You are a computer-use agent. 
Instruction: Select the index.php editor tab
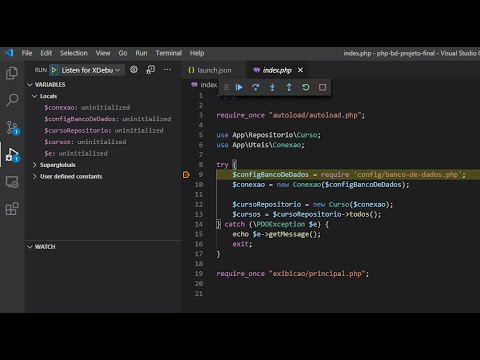(276, 70)
